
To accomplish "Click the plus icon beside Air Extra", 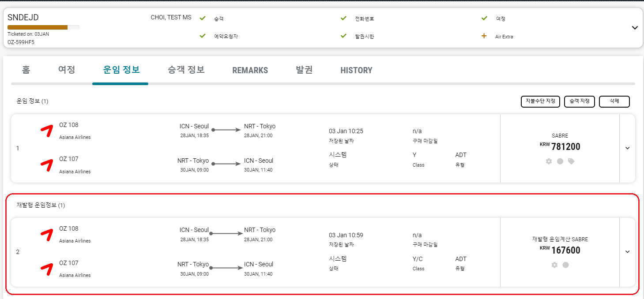I will [x=484, y=36].
